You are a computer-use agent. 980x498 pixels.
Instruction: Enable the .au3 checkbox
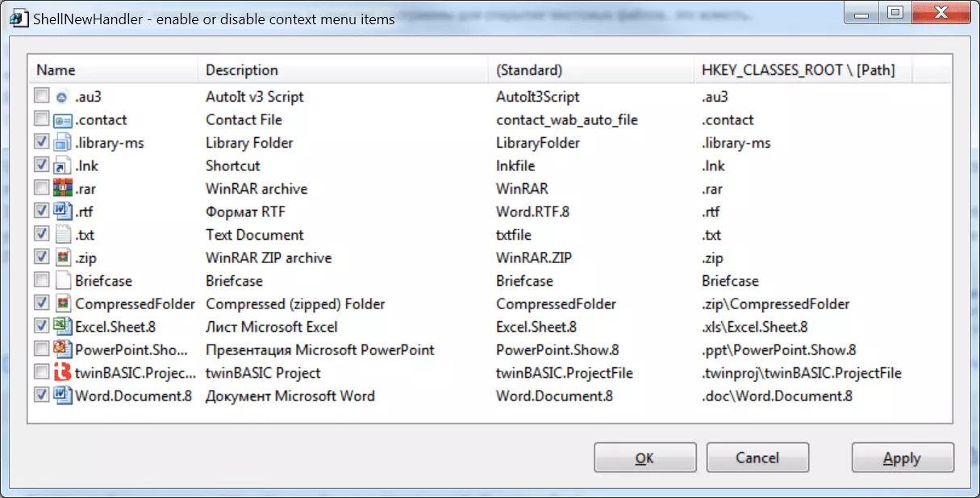coord(42,97)
